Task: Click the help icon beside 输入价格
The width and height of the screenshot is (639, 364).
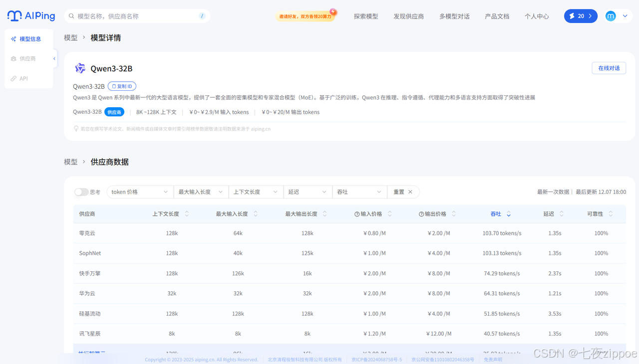Action: point(357,214)
